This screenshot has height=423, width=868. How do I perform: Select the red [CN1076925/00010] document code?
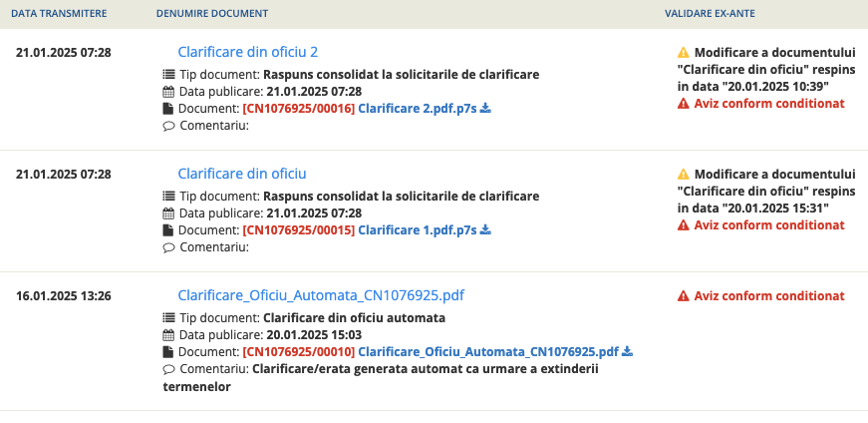[298, 352]
